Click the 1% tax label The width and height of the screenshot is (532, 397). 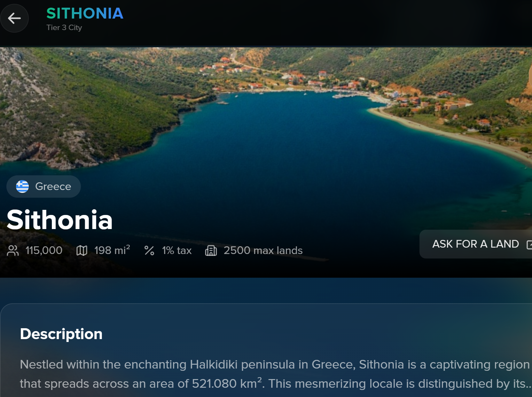(177, 250)
